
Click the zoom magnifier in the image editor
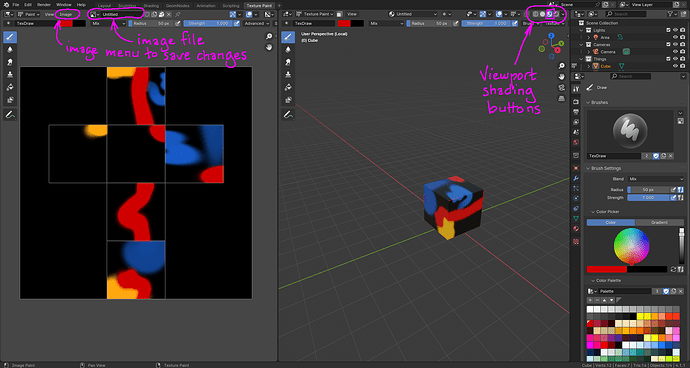coord(269,36)
